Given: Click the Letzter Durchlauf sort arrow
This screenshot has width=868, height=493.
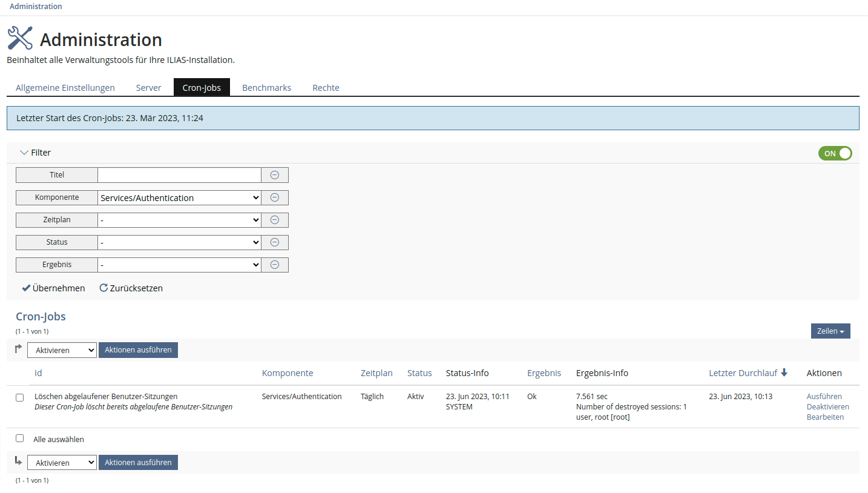Looking at the screenshot, I should (784, 373).
